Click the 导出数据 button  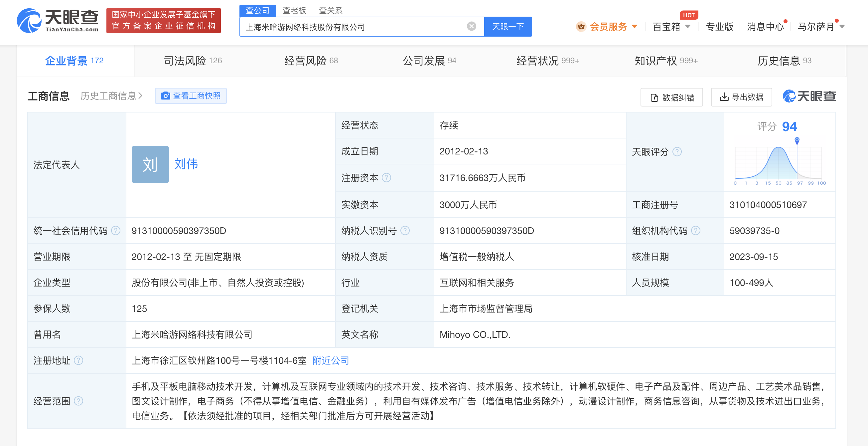pos(741,97)
